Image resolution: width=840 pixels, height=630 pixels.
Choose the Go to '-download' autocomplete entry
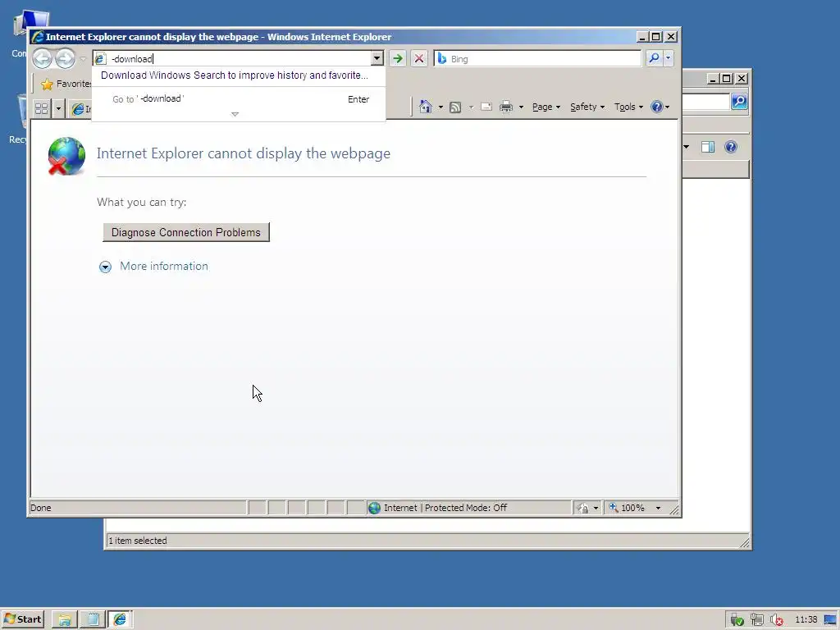[239, 99]
